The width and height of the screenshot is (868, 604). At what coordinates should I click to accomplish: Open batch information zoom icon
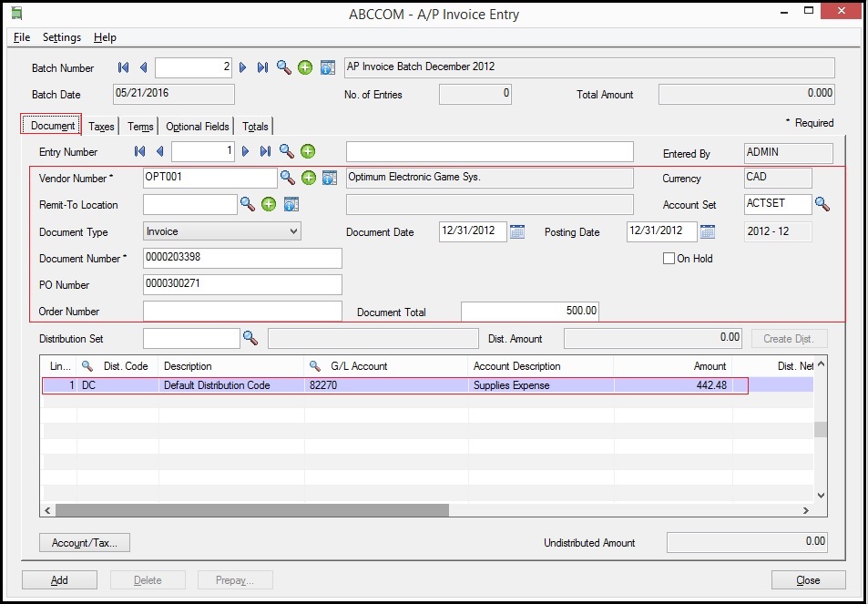[328, 67]
